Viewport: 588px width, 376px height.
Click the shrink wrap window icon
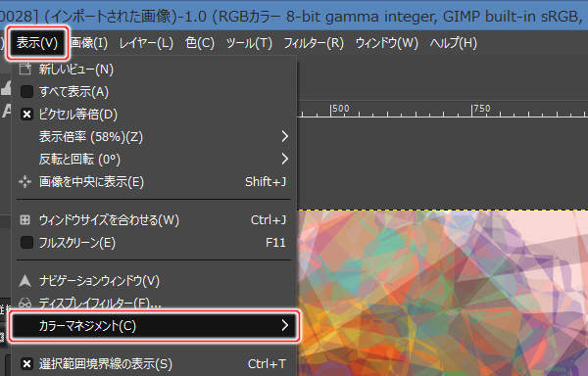tap(25, 219)
